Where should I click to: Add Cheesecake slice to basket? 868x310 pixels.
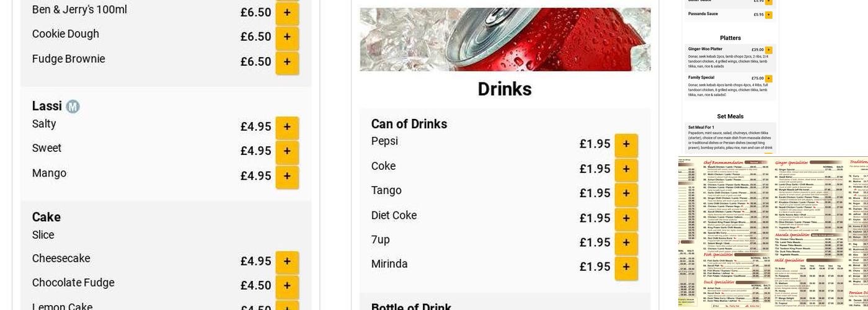tap(287, 262)
